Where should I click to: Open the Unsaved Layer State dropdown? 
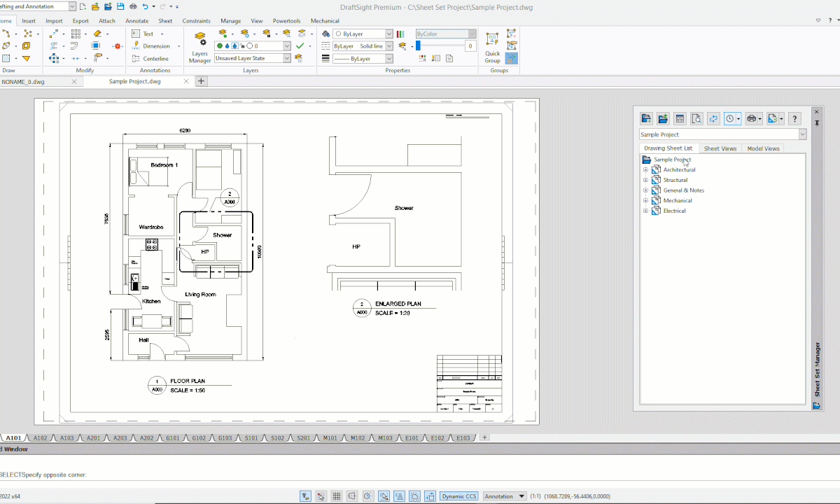click(x=287, y=59)
